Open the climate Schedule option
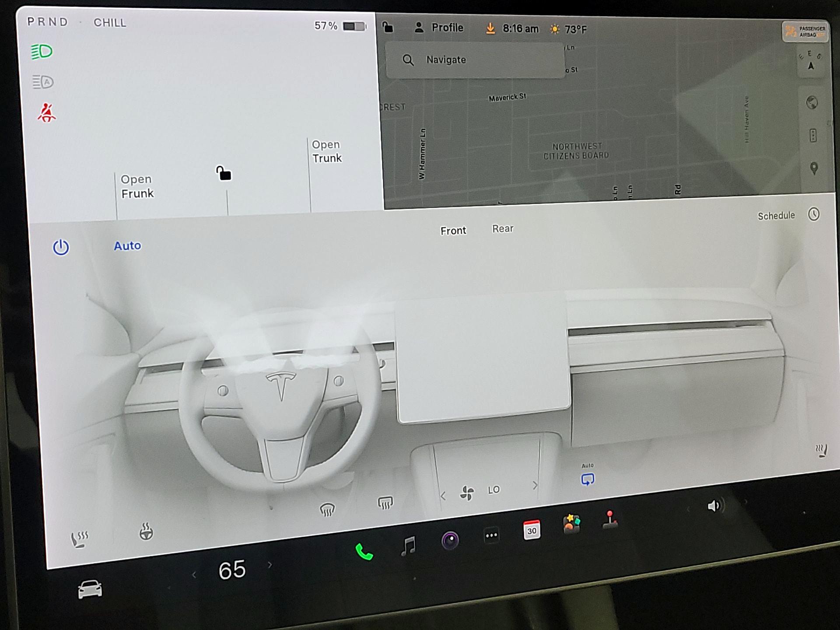840x630 pixels. pos(776,216)
